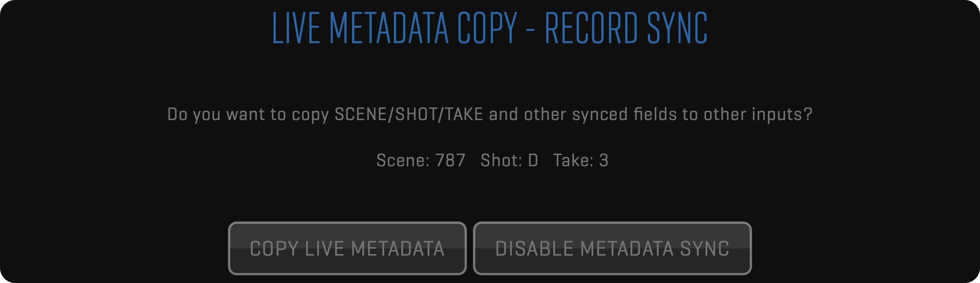
Task: Click the take number 3 value
Action: tap(604, 161)
